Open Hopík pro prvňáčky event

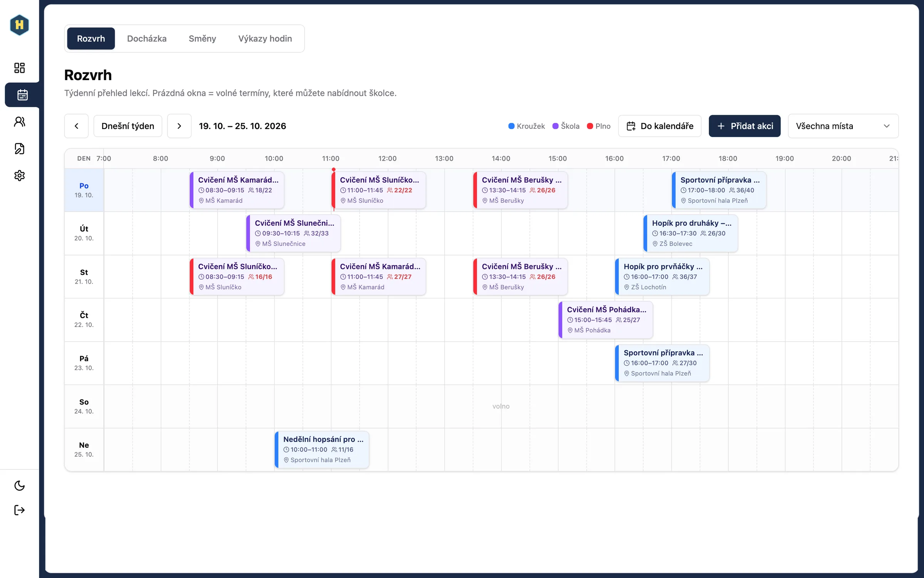pyautogui.click(x=662, y=277)
